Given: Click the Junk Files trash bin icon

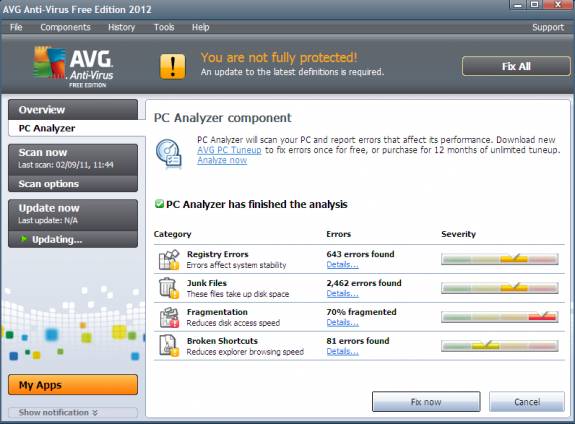Looking at the screenshot, I should (x=169, y=288).
